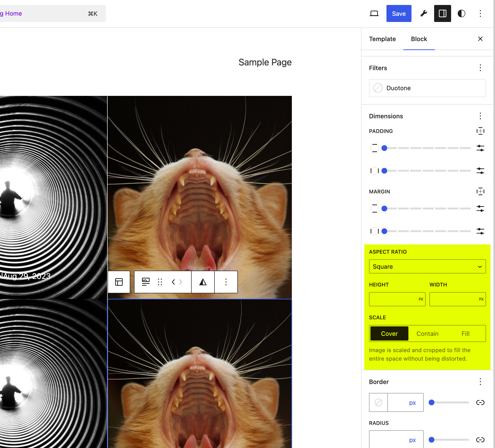Select the Duotone filter
Screen dimensions: 495x448
click(x=427, y=88)
